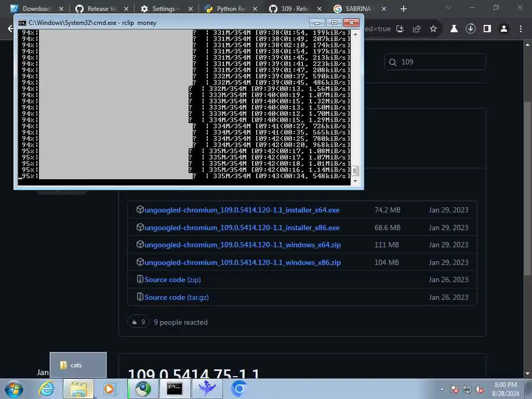Download ungoogled-chromium windows_x86.zip
This screenshot has width=532, height=399.
pyautogui.click(x=243, y=262)
